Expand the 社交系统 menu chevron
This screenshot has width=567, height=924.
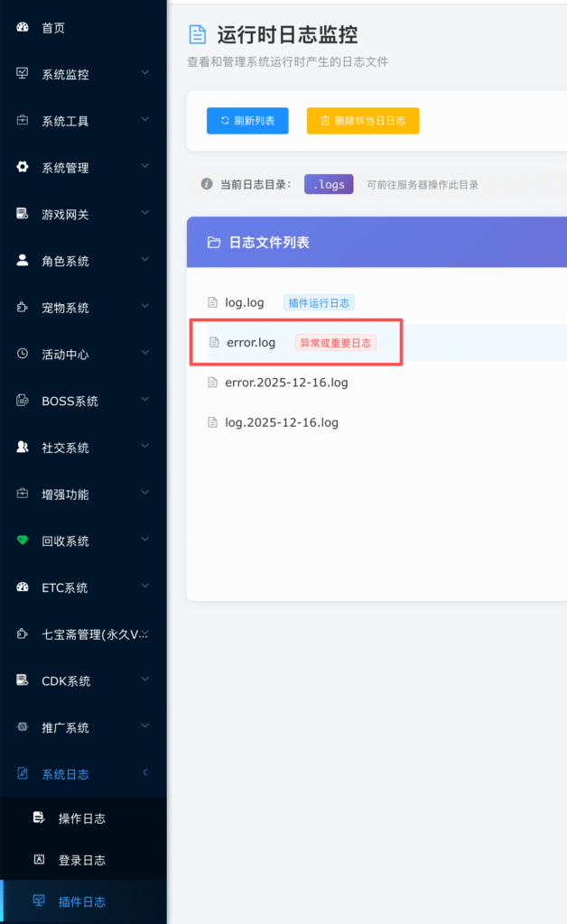click(145, 446)
